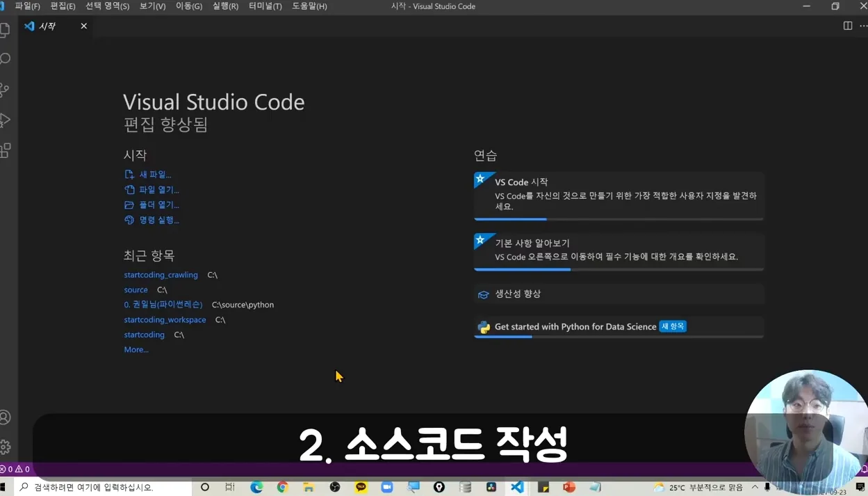Open the 터미널(T) menu
868x496 pixels.
(x=265, y=6)
